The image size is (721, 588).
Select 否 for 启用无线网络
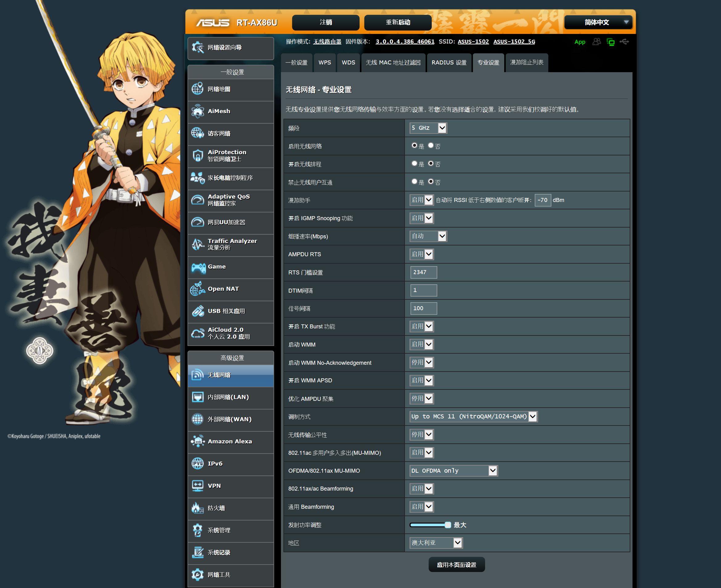pyautogui.click(x=431, y=145)
